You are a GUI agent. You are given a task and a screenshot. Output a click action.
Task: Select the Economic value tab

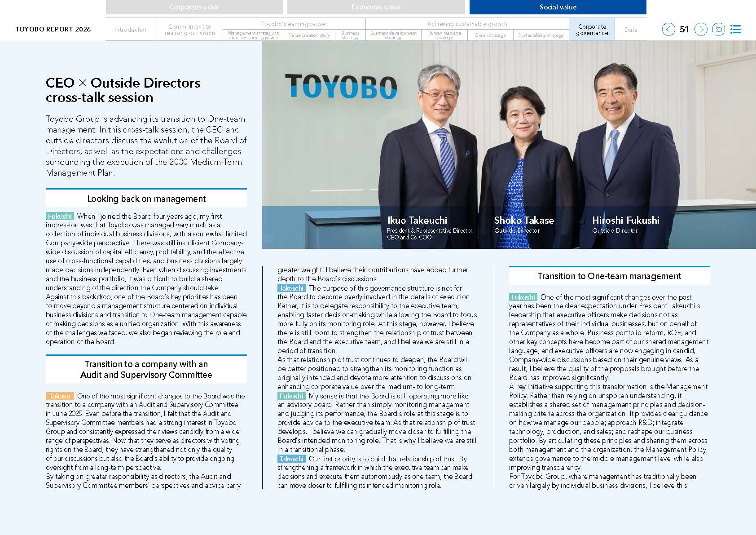pos(376,7)
